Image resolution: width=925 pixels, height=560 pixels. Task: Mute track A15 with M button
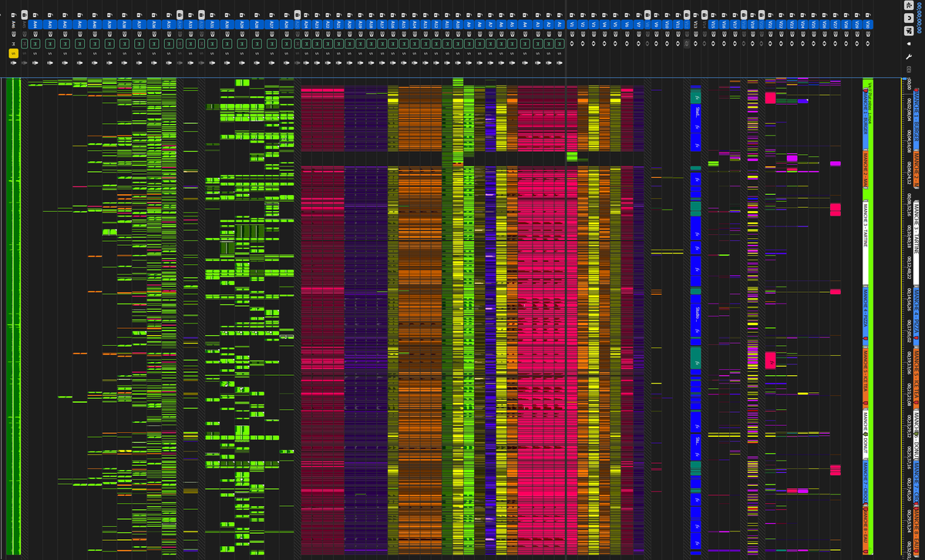(403, 44)
